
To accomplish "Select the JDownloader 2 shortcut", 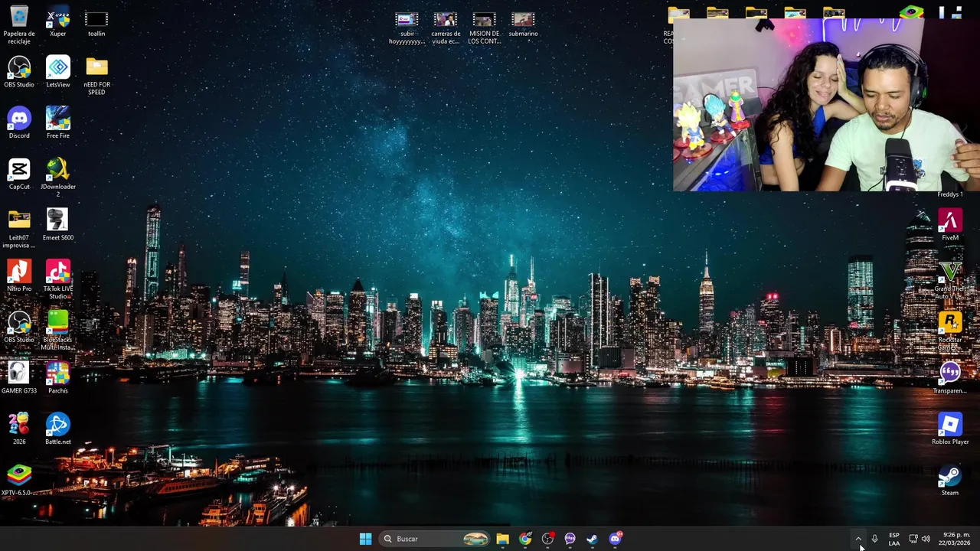I will point(58,178).
